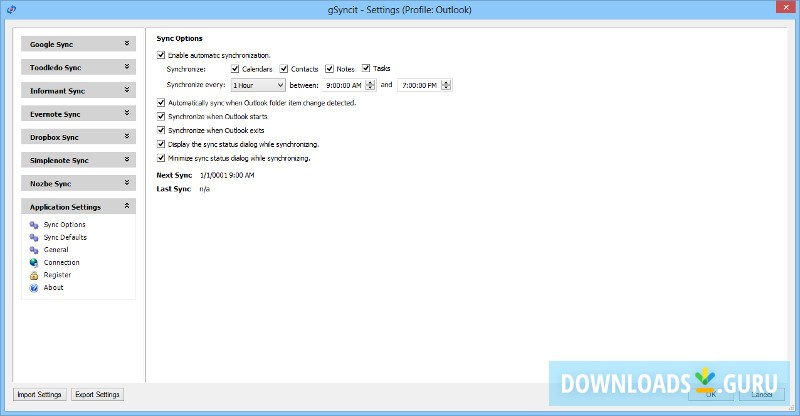Image resolution: width=800 pixels, height=416 pixels.
Task: Toggle Display the sync status dialog checkbox
Action: (161, 144)
